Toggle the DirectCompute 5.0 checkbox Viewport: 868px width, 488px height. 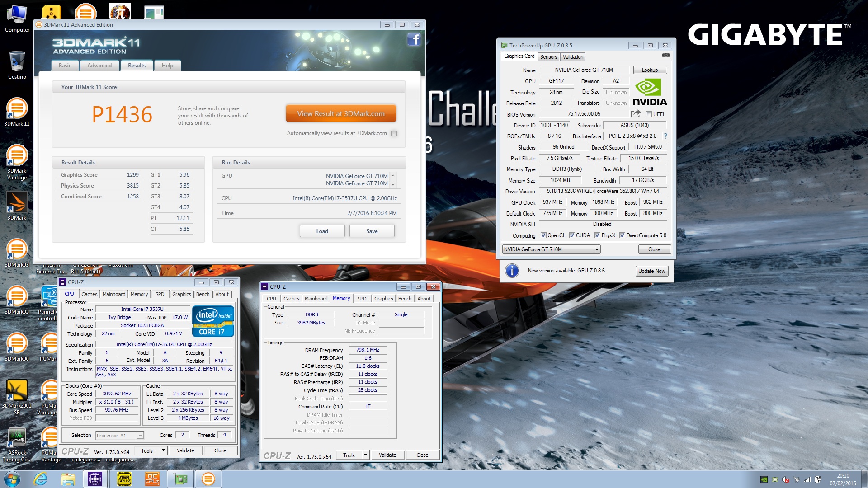tap(622, 235)
